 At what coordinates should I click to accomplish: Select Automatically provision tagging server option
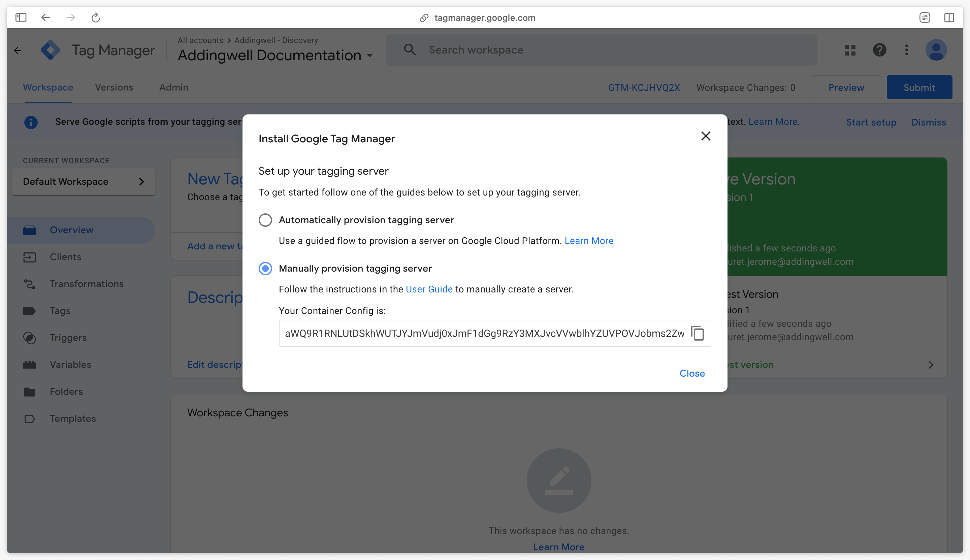[265, 220]
